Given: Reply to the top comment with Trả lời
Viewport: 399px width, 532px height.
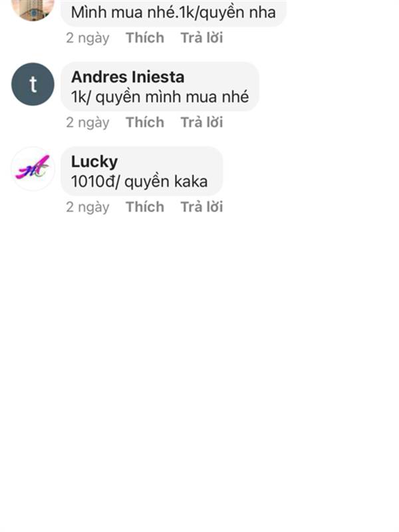Looking at the screenshot, I should coord(201,38).
